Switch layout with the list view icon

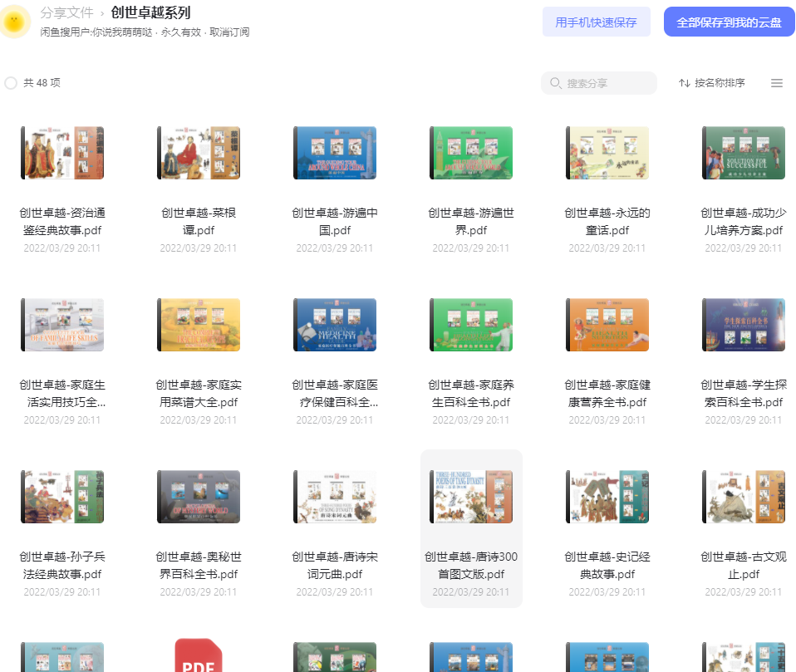pos(776,83)
